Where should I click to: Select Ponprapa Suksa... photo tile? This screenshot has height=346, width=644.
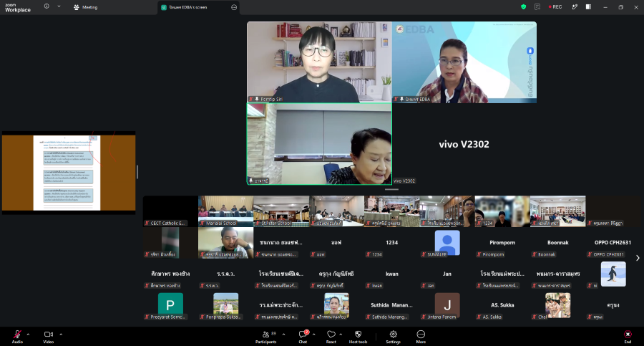(x=226, y=306)
